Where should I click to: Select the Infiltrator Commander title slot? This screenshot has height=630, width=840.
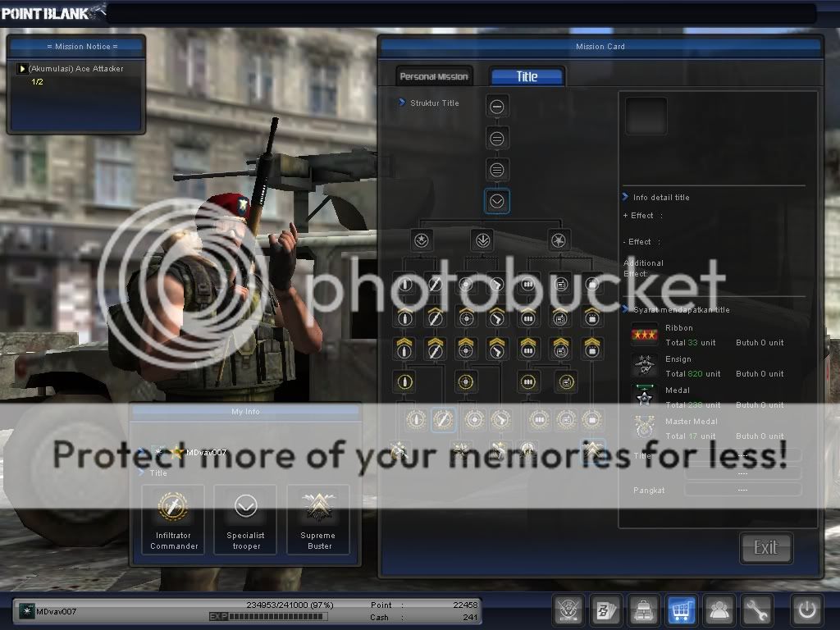173,519
